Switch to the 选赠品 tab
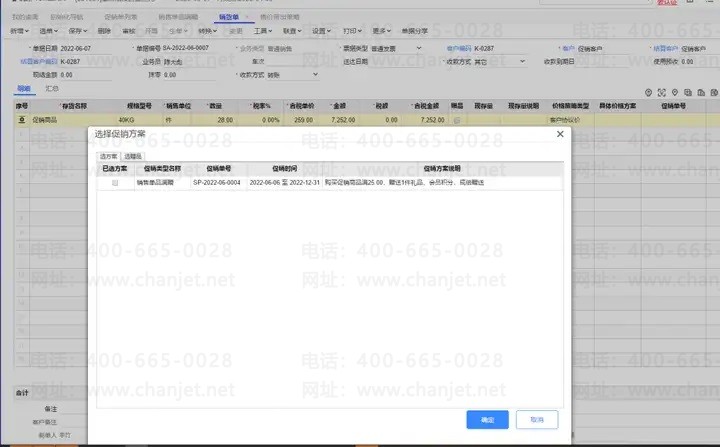Screen dimensions: 720x447 pos(133,156)
